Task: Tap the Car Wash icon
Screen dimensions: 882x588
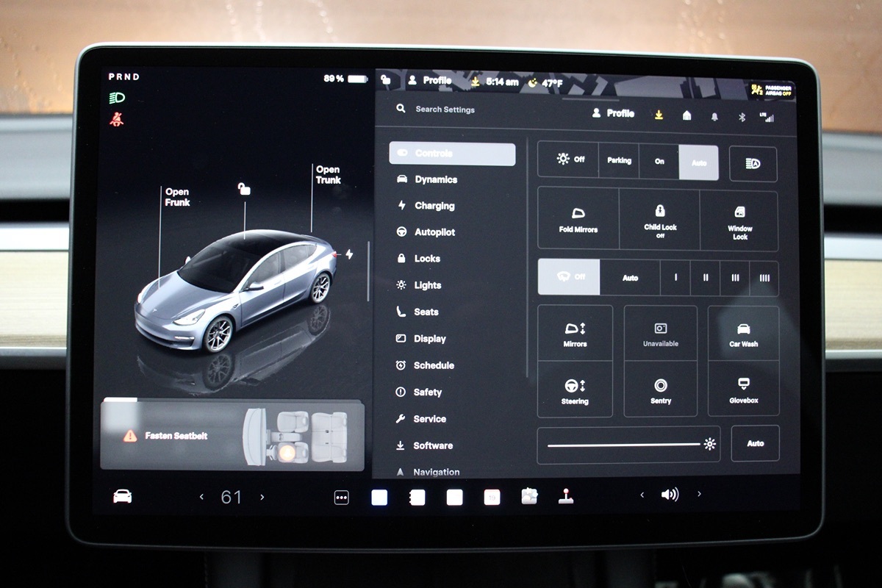Action: [x=743, y=333]
